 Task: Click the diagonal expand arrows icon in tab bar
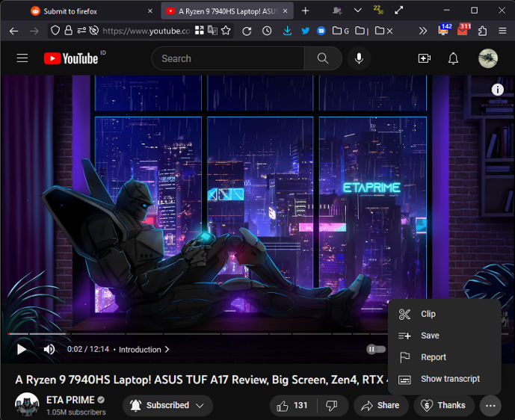(x=398, y=10)
